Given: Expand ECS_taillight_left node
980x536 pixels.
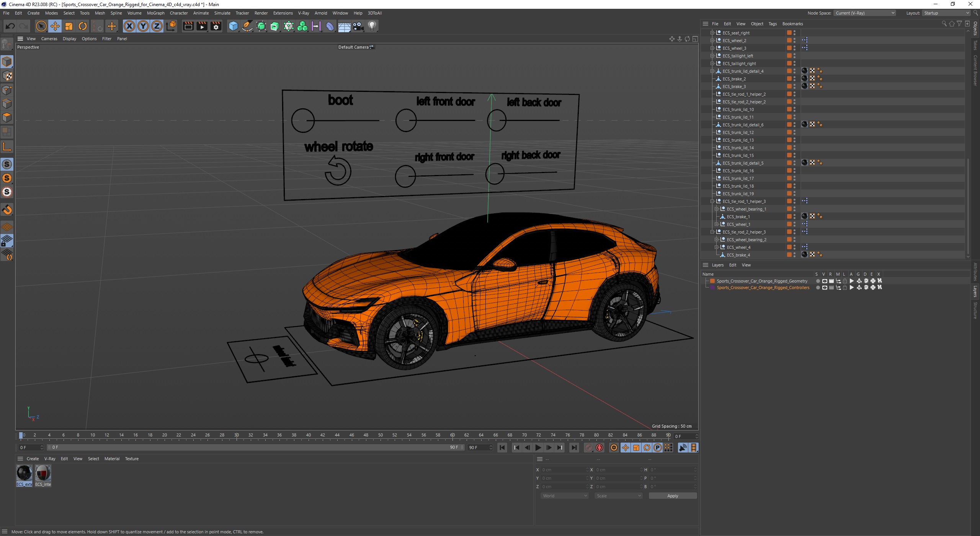Looking at the screenshot, I should tap(712, 56).
